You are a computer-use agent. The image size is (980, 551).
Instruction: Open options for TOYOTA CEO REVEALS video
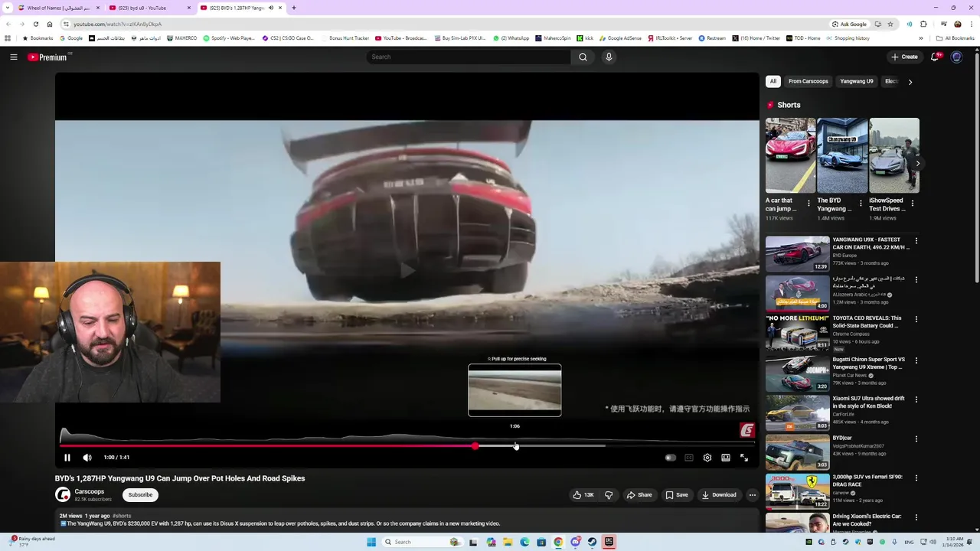click(916, 320)
